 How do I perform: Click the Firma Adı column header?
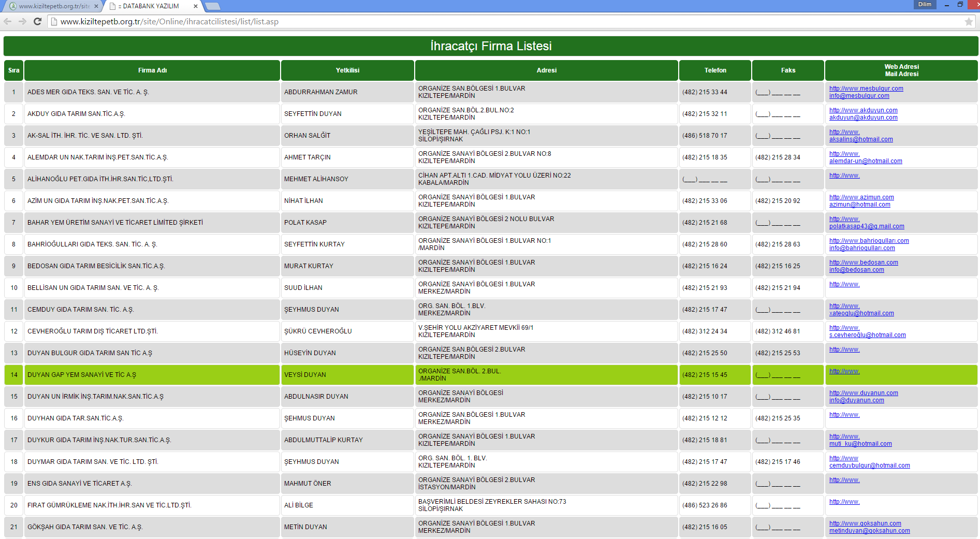point(152,70)
